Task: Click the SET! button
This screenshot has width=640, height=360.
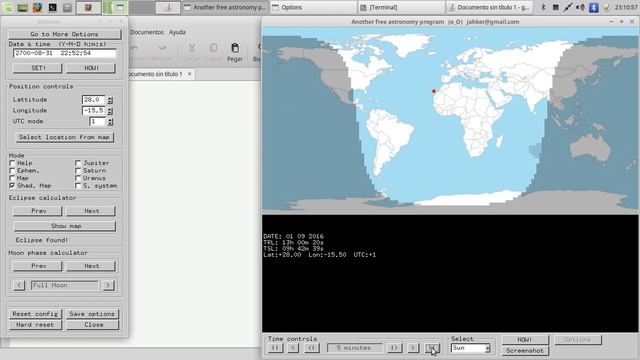Action: (x=38, y=68)
